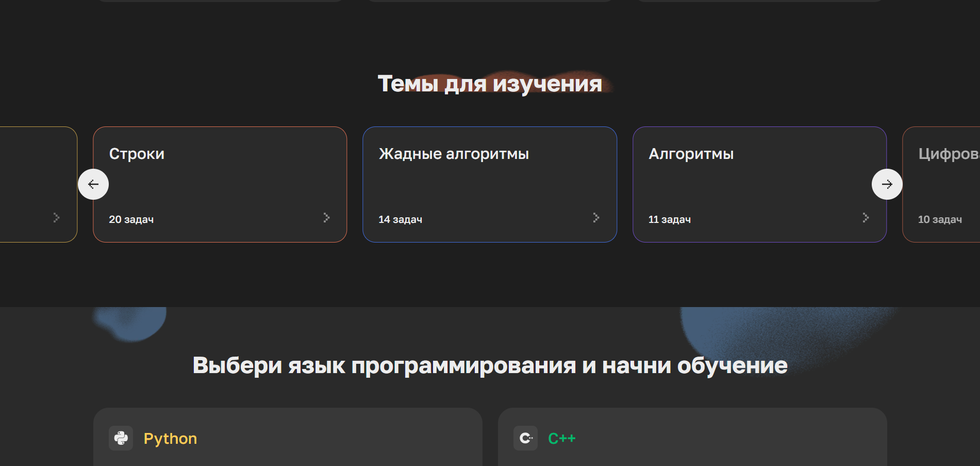The width and height of the screenshot is (980, 466).
Task: Click the Темы для изучения heading
Action: tap(490, 83)
